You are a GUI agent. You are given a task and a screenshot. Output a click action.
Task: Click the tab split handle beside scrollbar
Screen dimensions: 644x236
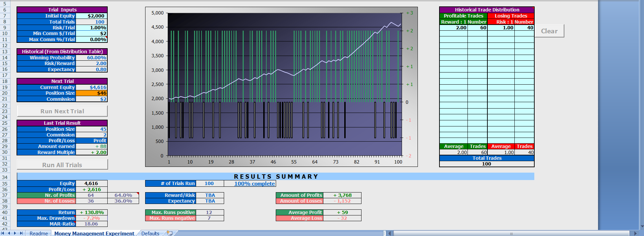(385, 233)
